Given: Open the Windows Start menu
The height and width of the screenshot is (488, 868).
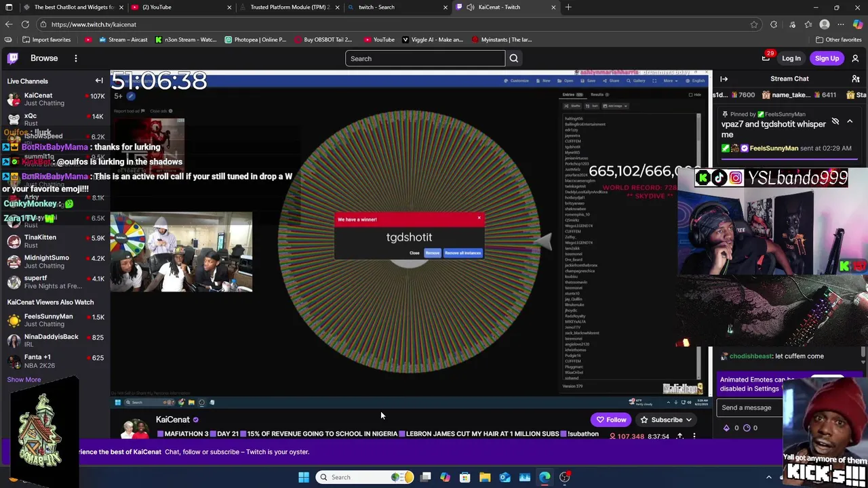Looking at the screenshot, I should [x=304, y=477].
